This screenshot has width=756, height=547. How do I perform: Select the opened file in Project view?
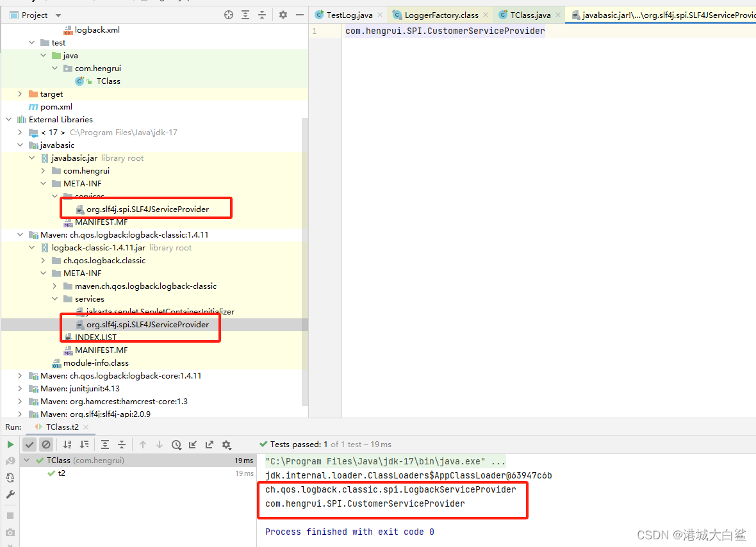(229, 15)
